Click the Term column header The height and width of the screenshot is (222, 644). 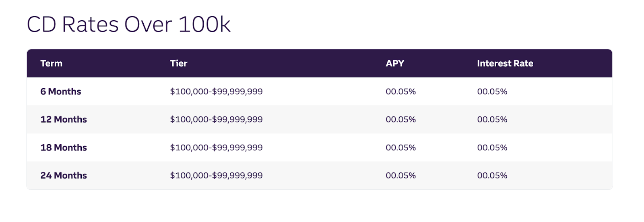coord(52,63)
